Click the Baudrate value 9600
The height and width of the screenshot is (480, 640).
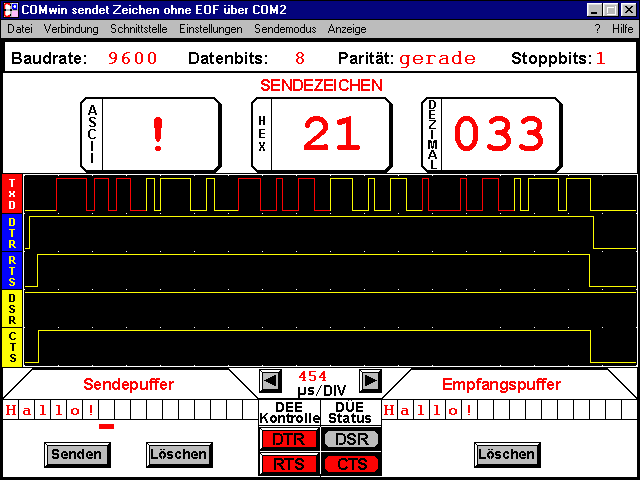(132, 58)
